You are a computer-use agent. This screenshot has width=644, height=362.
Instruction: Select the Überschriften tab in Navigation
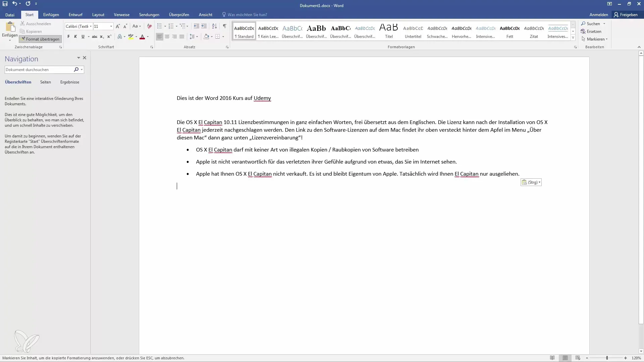(18, 82)
